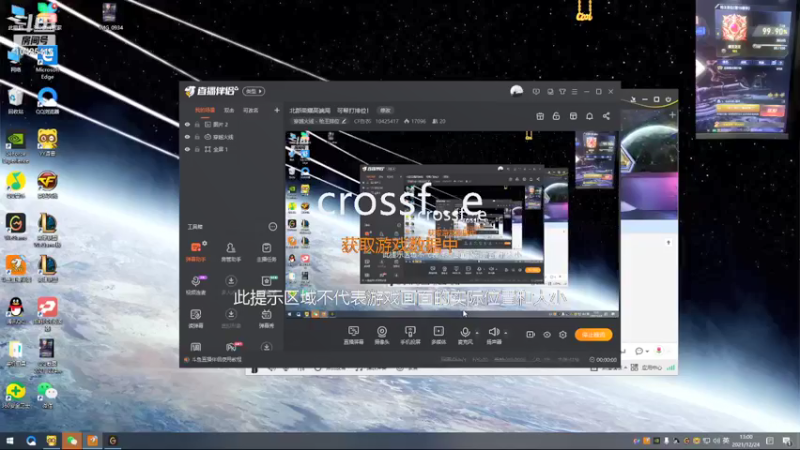Toggle visibility of 穿越火线 source

[x=187, y=137]
